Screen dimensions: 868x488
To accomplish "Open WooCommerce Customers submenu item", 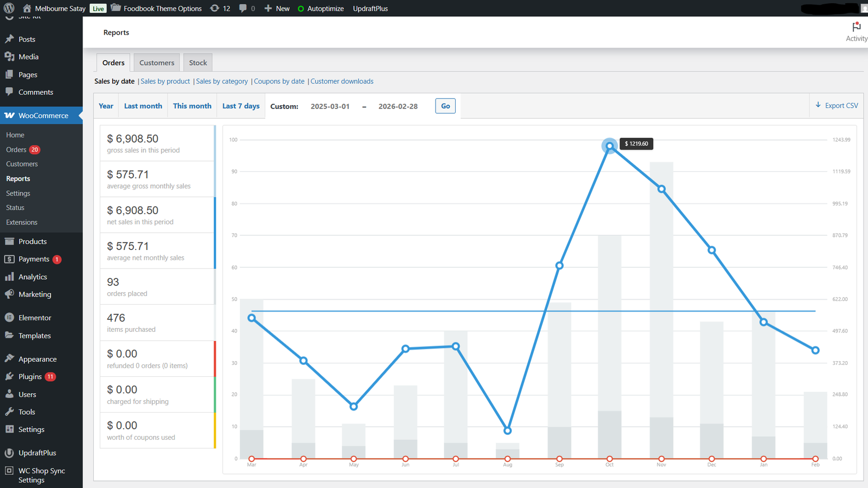I will (22, 164).
